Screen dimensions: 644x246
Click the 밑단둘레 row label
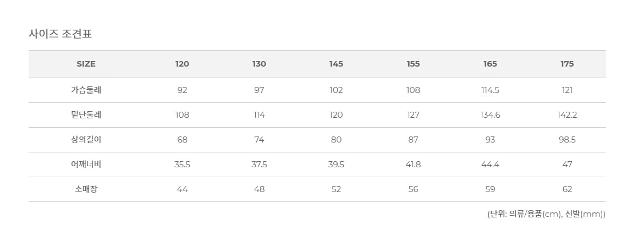pyautogui.click(x=86, y=115)
